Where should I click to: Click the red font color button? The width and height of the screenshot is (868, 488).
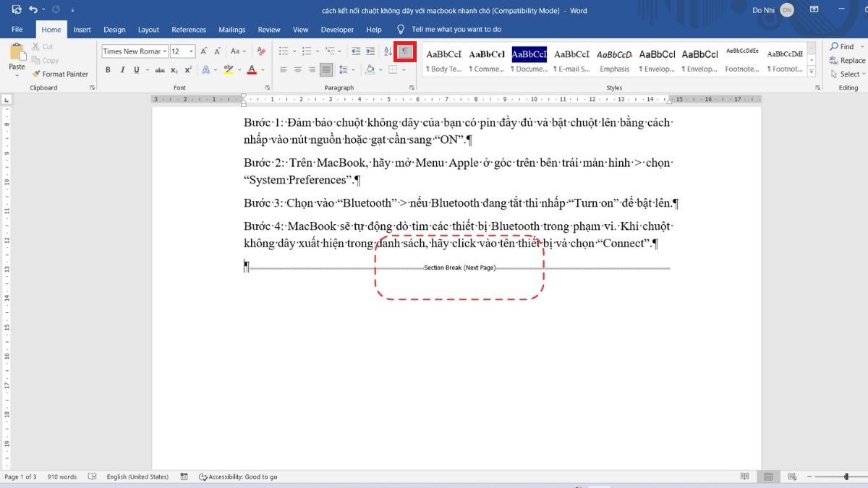(x=251, y=70)
